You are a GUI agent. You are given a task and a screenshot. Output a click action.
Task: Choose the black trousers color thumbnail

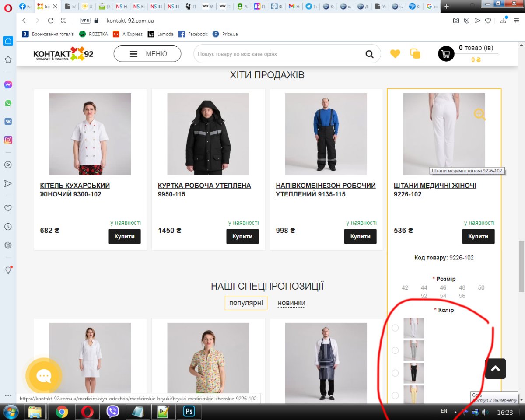[x=413, y=373]
